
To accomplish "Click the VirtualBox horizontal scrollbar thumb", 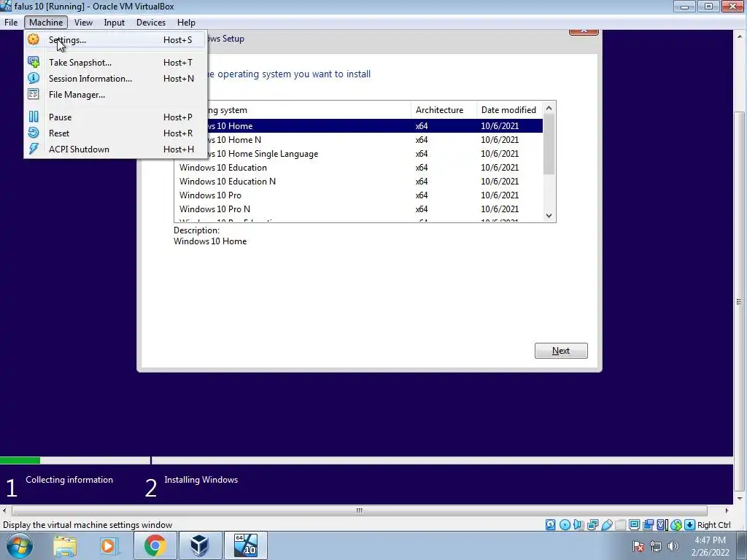I will pyautogui.click(x=359, y=510).
